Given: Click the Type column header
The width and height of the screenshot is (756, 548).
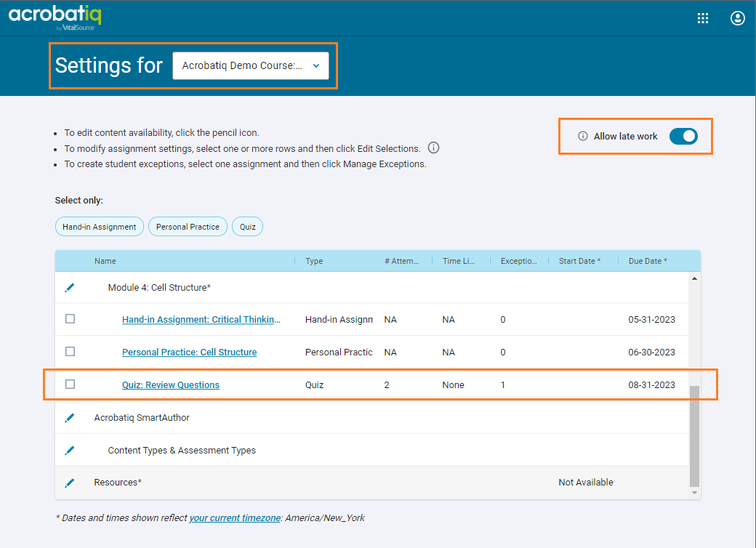Looking at the screenshot, I should (314, 261).
